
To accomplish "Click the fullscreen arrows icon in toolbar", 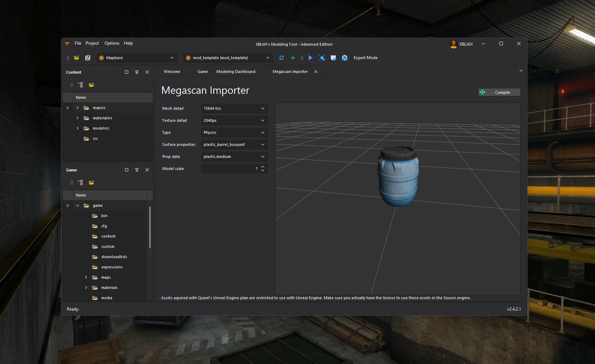I will 322,58.
